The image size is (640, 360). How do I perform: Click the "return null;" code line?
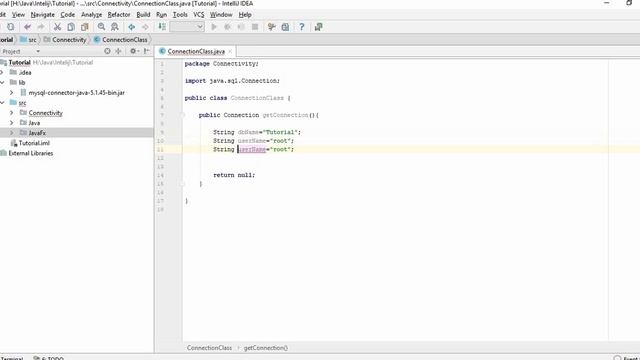(234, 175)
